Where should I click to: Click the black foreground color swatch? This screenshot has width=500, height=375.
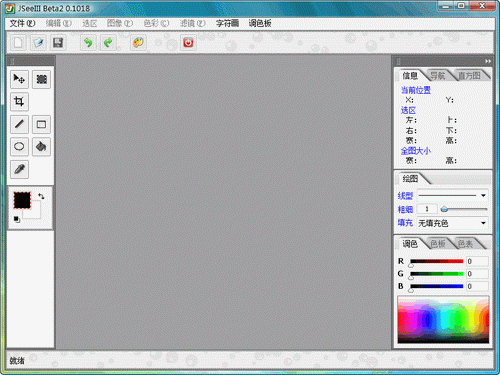coord(22,200)
